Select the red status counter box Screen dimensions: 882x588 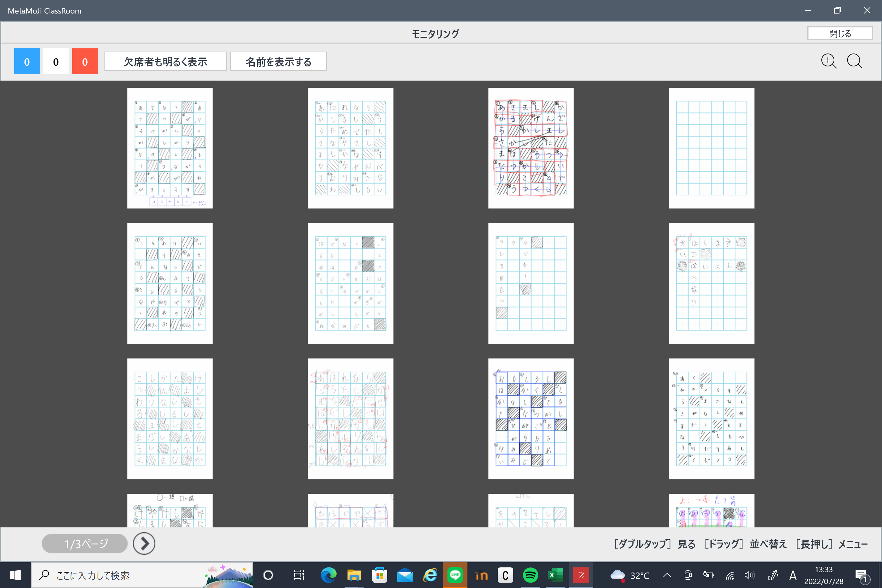point(85,62)
